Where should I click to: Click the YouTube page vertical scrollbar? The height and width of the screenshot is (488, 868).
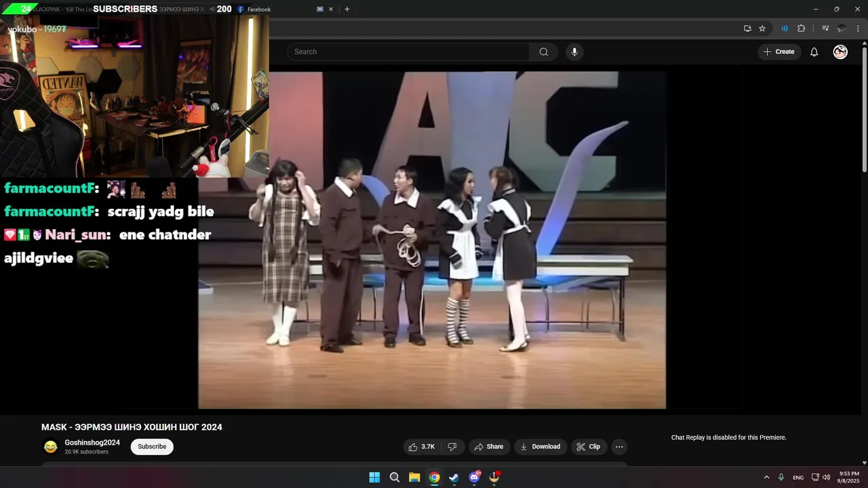click(x=865, y=108)
